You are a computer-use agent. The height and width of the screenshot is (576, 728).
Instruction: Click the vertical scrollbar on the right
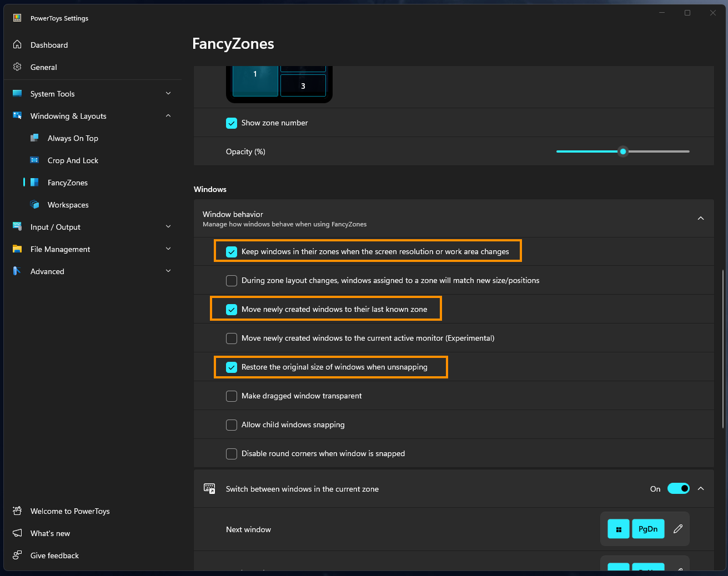tap(722, 348)
